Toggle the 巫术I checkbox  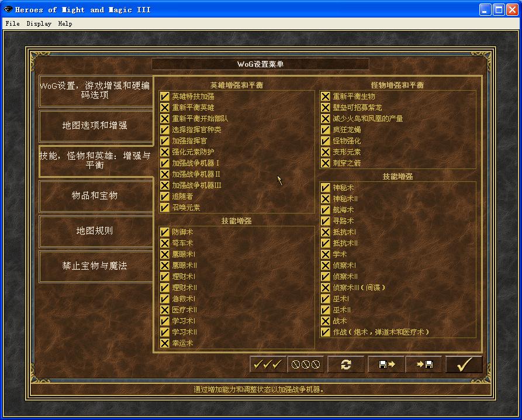click(325, 299)
